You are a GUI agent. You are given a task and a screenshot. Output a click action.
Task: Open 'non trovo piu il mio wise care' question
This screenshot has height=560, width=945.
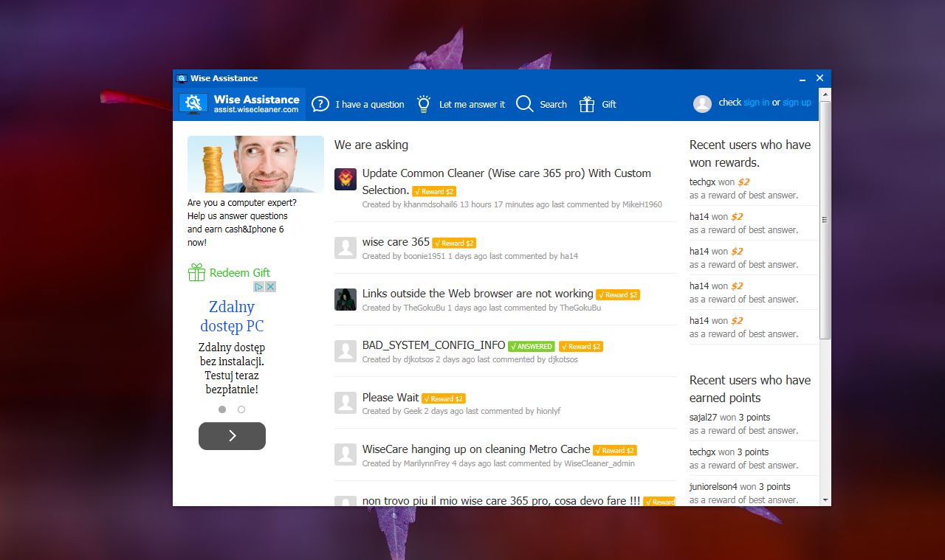(x=501, y=501)
